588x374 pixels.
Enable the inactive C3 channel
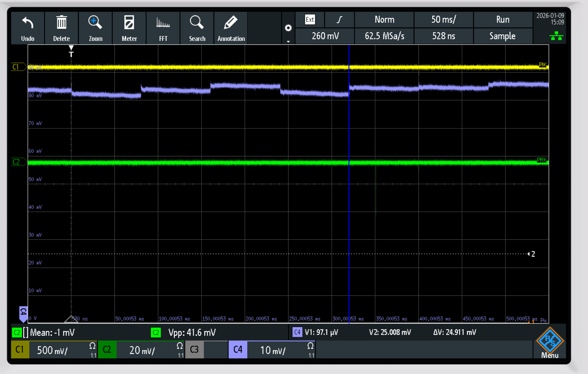194,350
